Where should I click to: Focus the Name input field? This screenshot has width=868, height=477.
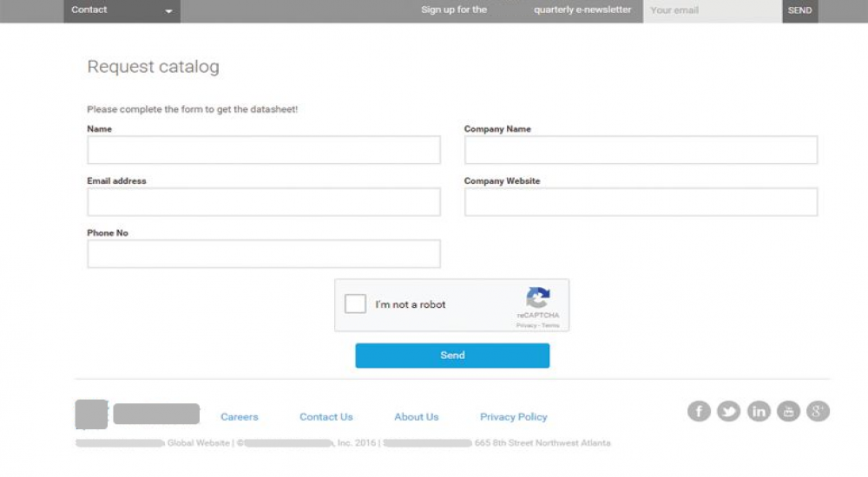(x=264, y=150)
